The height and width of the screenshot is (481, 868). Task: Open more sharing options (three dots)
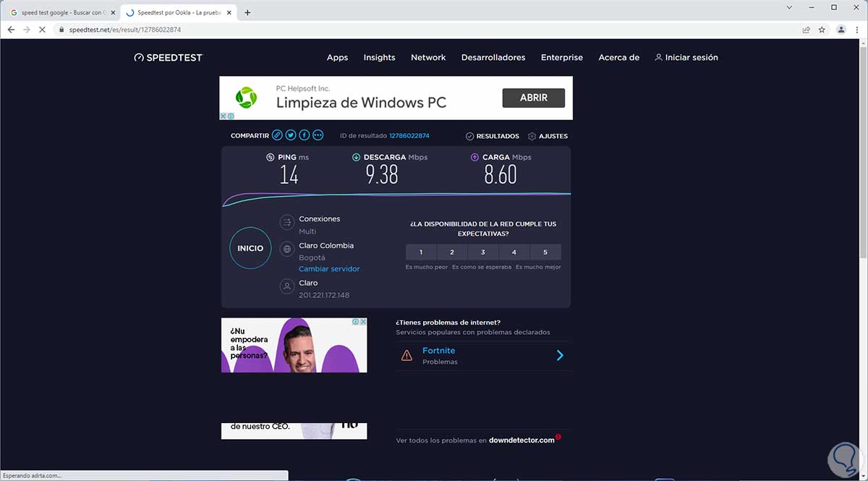(318, 135)
